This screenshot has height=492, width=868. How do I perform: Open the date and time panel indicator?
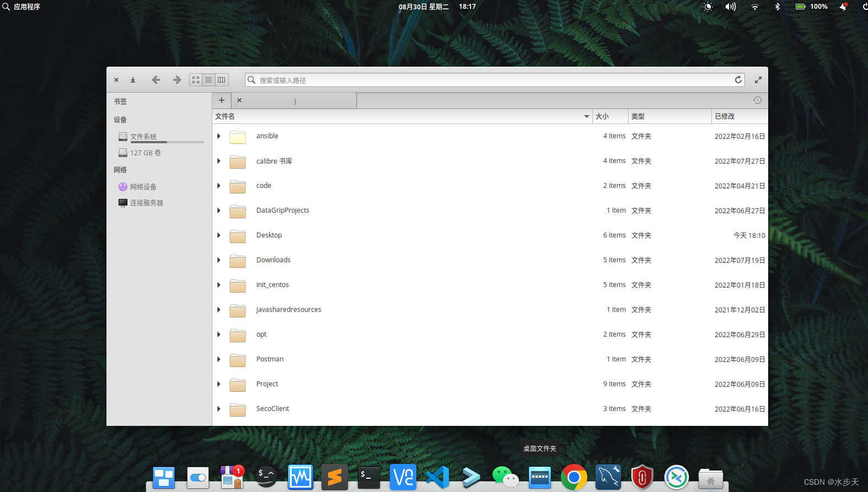coord(437,7)
